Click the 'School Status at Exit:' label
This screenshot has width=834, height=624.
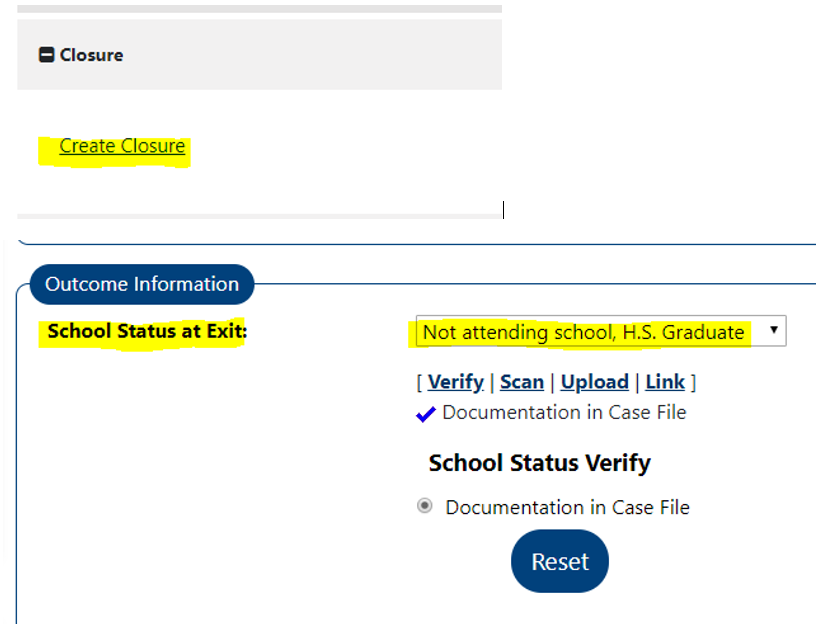point(146,331)
